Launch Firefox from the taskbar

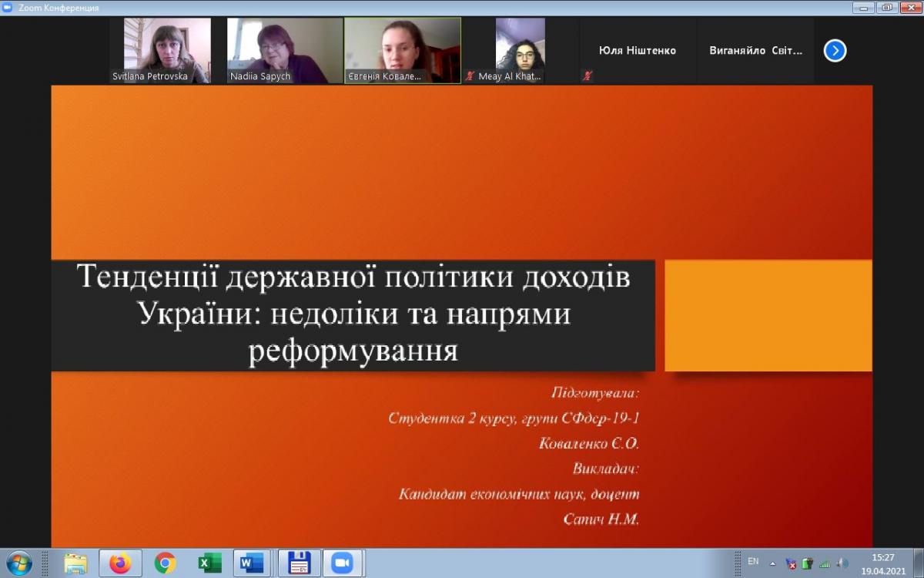[x=120, y=563]
